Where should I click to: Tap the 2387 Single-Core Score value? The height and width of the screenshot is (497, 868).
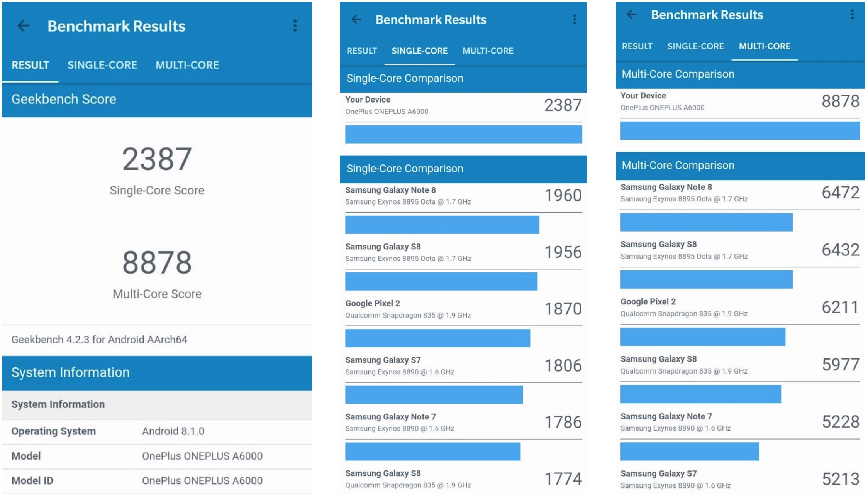point(157,159)
